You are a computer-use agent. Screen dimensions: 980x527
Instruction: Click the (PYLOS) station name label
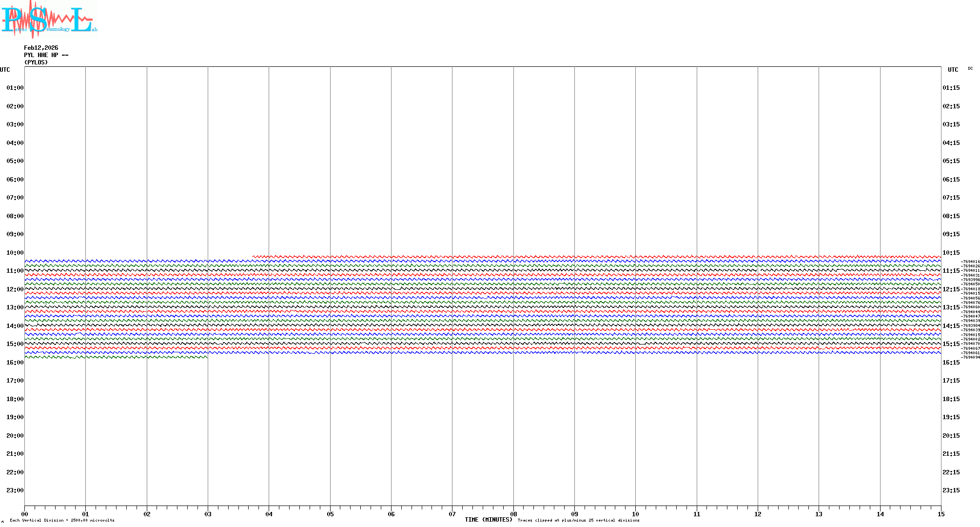coord(36,62)
